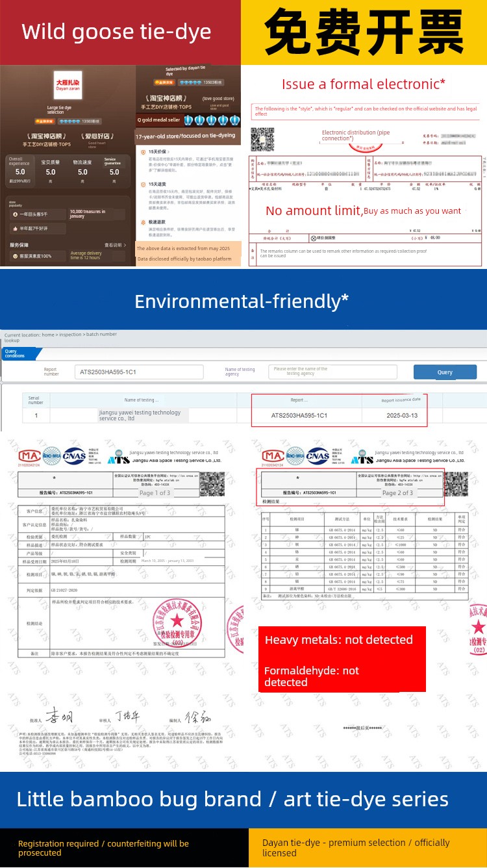
Task: Click 'Dayan tie-dye - premium selection / officially licensed' text
Action: click(356, 847)
